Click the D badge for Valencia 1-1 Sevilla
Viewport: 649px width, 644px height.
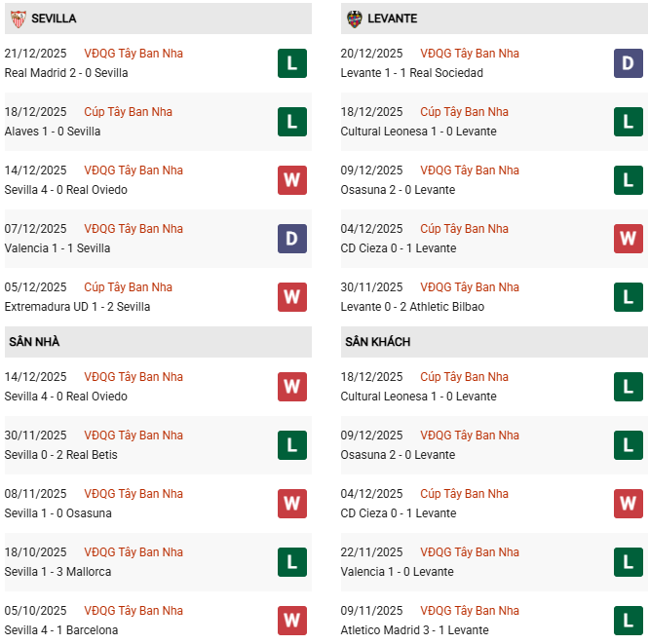292,239
